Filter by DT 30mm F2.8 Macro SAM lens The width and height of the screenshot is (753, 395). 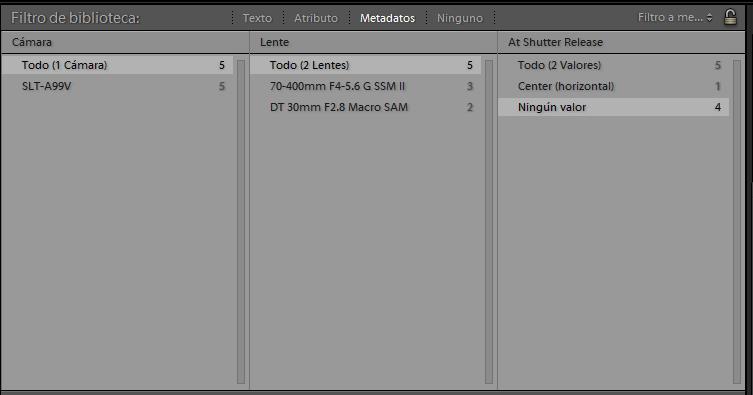coord(365,107)
